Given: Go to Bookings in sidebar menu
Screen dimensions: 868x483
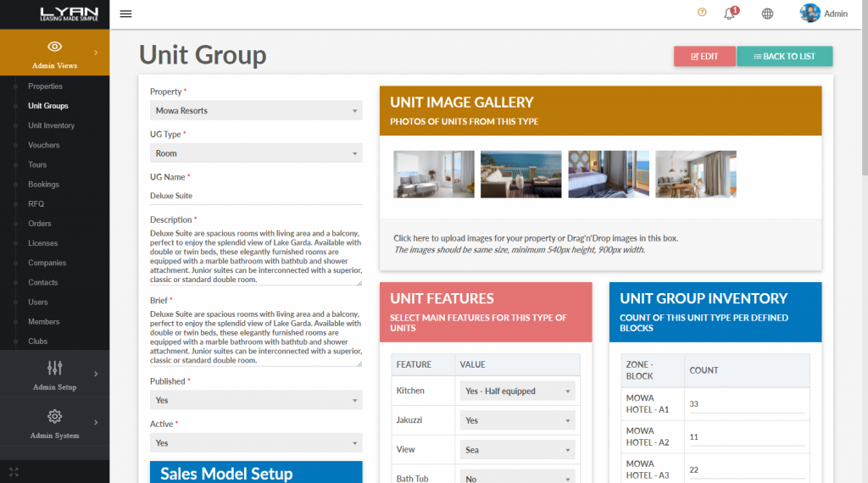Looking at the screenshot, I should pyautogui.click(x=43, y=184).
